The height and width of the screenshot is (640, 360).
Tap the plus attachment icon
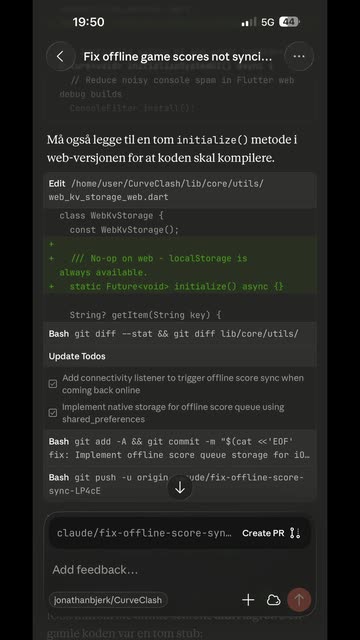248,600
